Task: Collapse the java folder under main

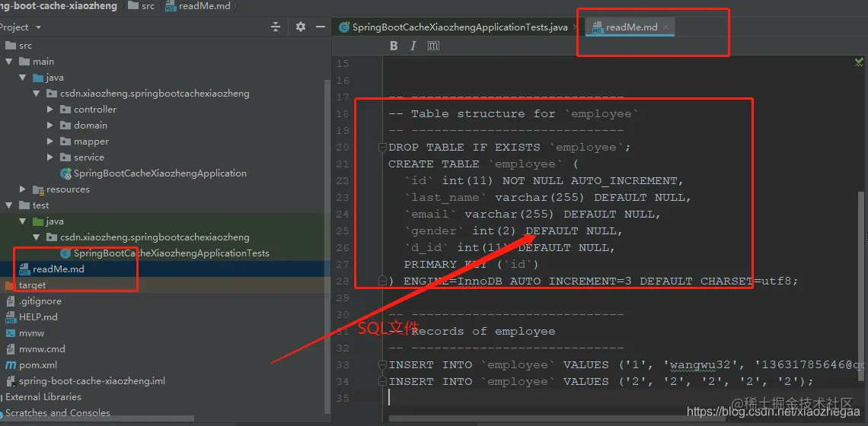Action: (23, 78)
